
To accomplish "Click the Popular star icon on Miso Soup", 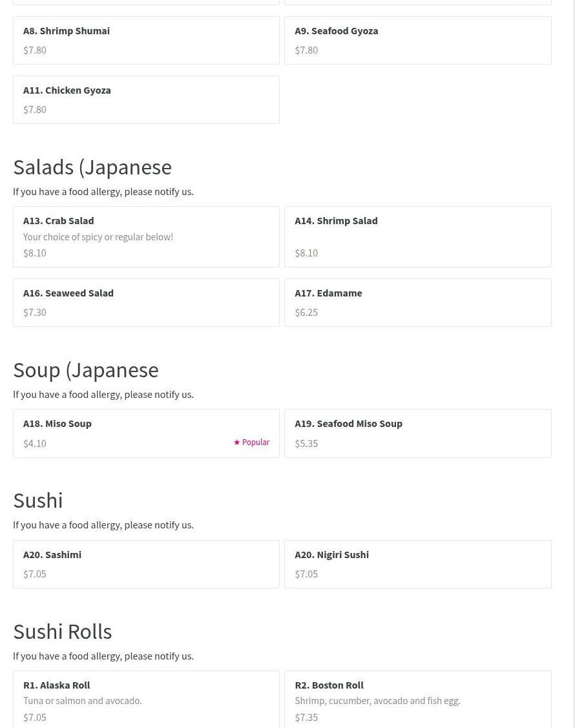I will [x=236, y=442].
